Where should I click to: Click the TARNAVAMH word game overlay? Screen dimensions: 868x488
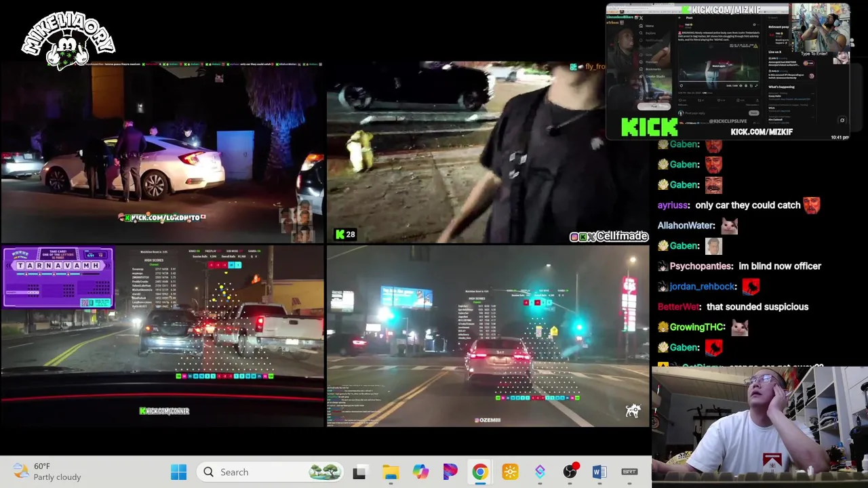tap(58, 277)
